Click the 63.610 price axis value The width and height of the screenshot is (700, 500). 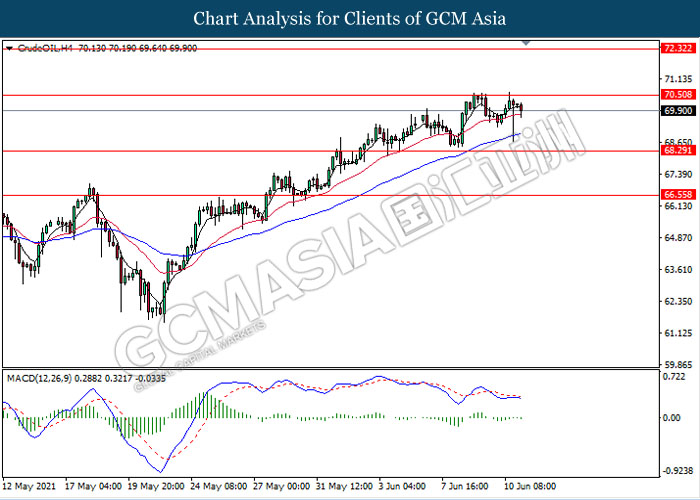point(678,269)
